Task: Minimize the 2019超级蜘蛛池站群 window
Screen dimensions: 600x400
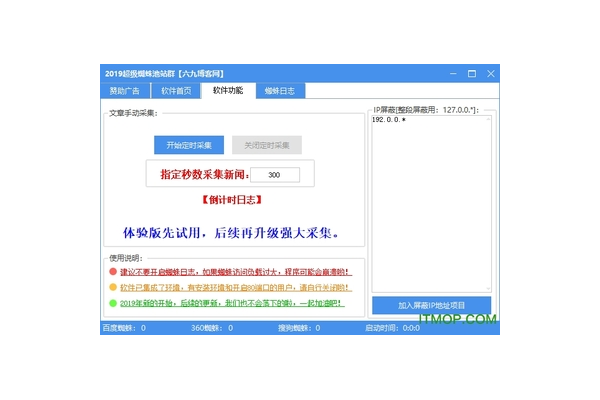Action: coord(451,73)
